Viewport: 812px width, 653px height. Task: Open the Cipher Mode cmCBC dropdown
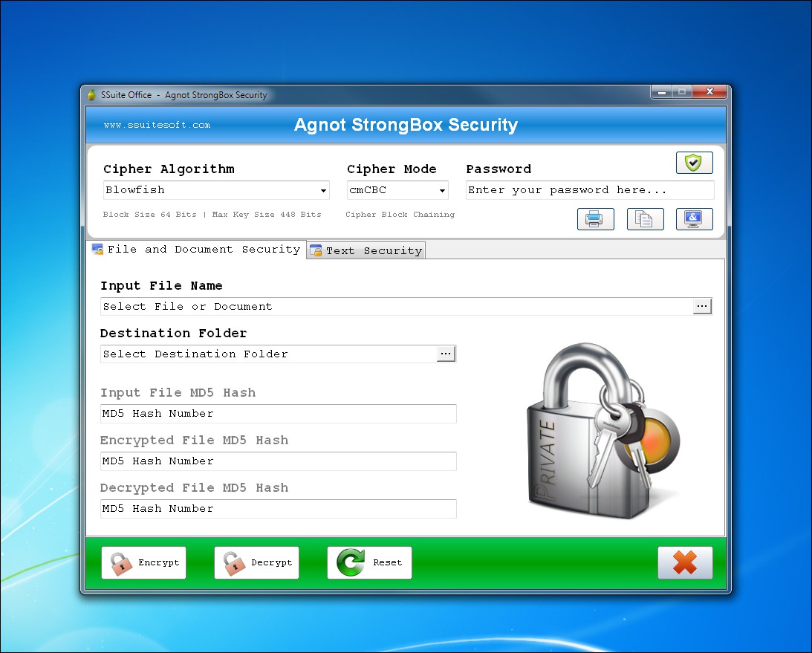[x=397, y=190]
